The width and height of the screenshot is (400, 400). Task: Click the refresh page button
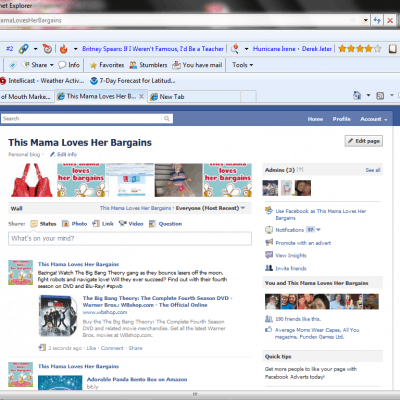[377, 20]
